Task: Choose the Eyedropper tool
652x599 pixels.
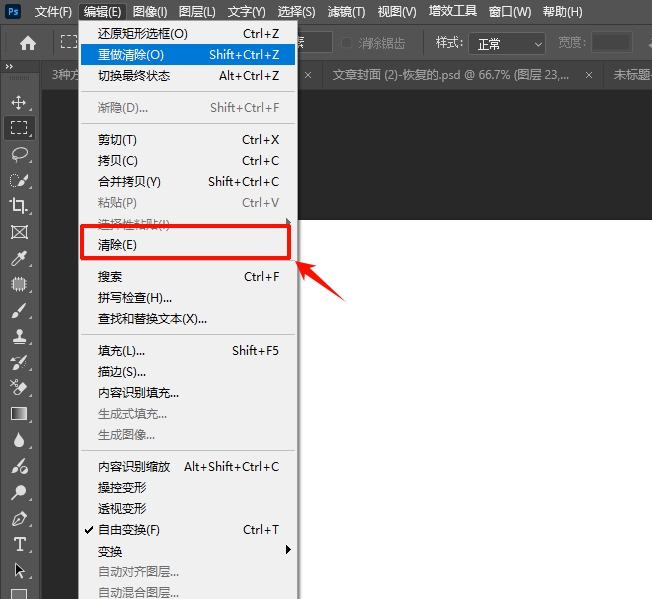Action: click(19, 258)
